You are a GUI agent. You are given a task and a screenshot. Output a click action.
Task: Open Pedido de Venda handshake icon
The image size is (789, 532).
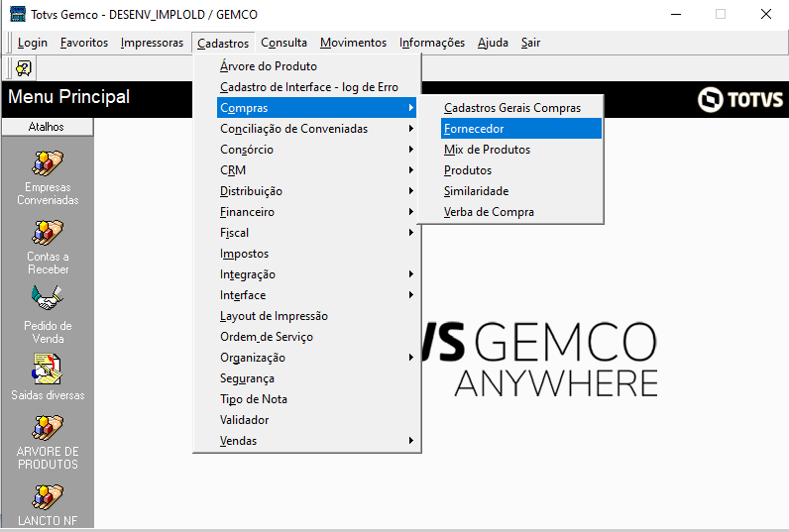click(x=48, y=298)
